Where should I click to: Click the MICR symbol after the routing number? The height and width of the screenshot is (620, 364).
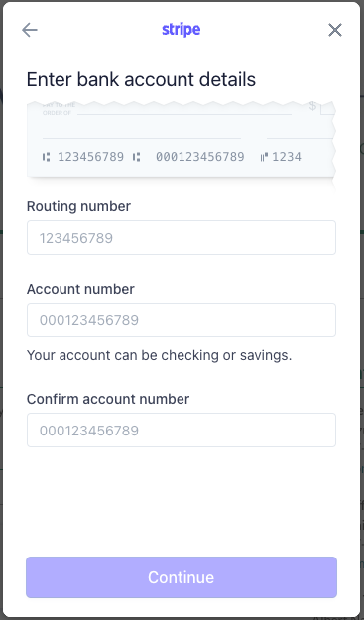click(136, 157)
